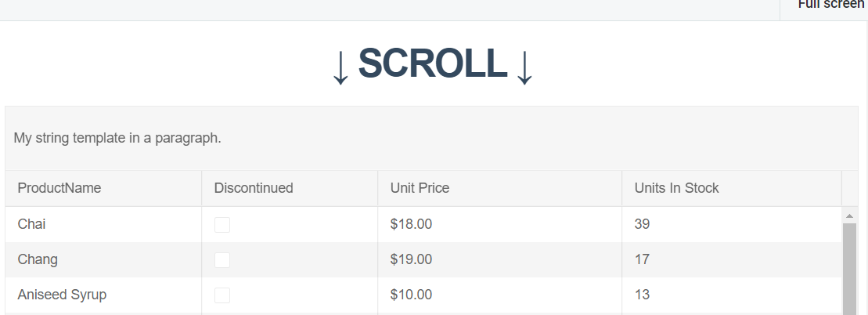The height and width of the screenshot is (315, 868).
Task: Click the string template paragraph text
Action: tap(117, 139)
